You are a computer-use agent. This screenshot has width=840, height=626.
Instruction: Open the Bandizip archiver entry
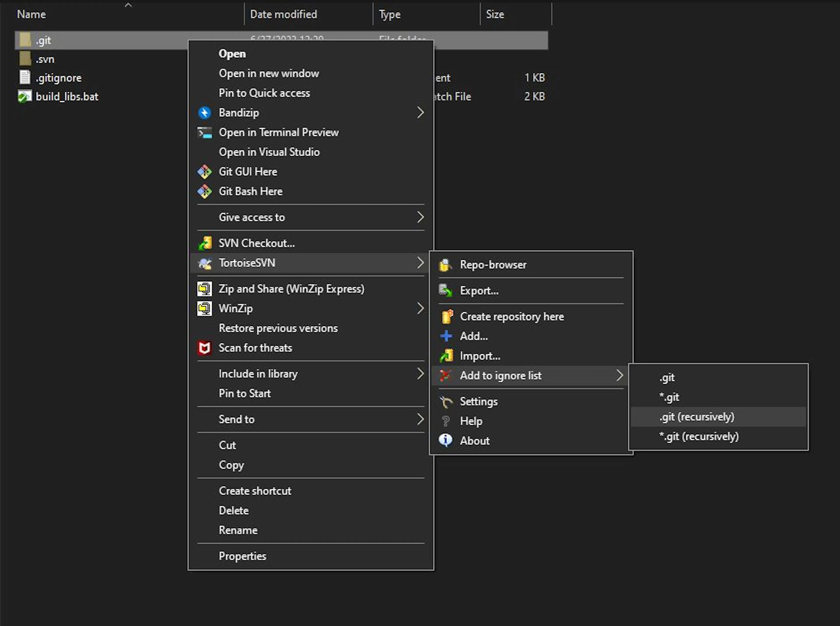coord(239,113)
